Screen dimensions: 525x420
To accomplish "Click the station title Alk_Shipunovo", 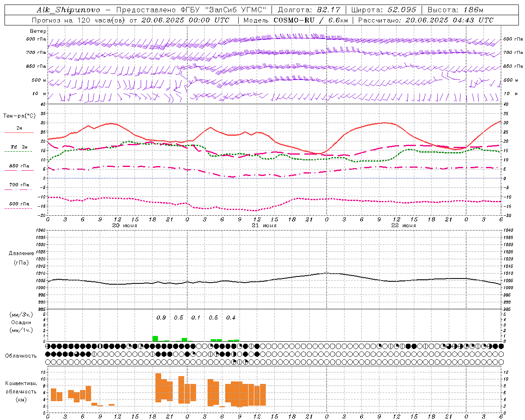I will click(68, 10).
